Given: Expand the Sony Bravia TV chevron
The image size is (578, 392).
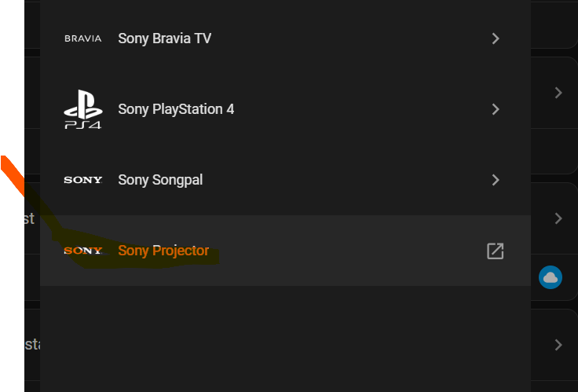Looking at the screenshot, I should tap(495, 38).
